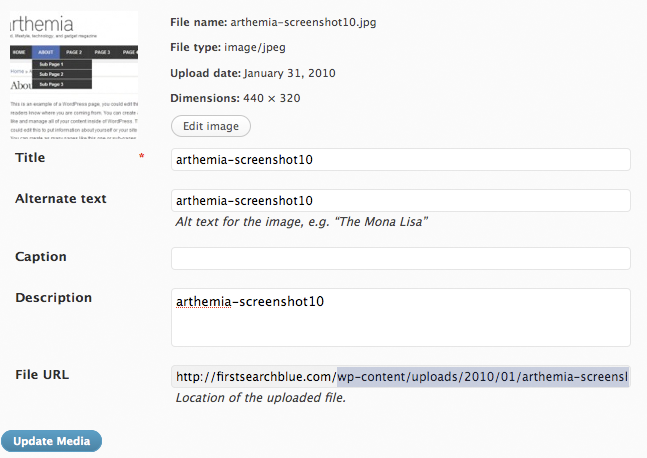The width and height of the screenshot is (647, 458).
Task: Click inside the Alternate text field
Action: pyautogui.click(x=400, y=200)
